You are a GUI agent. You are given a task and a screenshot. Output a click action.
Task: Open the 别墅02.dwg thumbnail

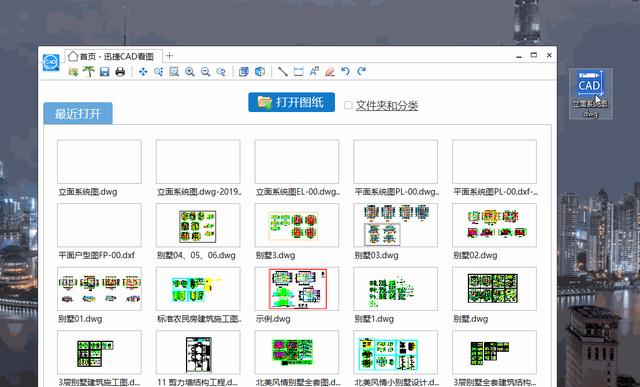pyautogui.click(x=494, y=225)
